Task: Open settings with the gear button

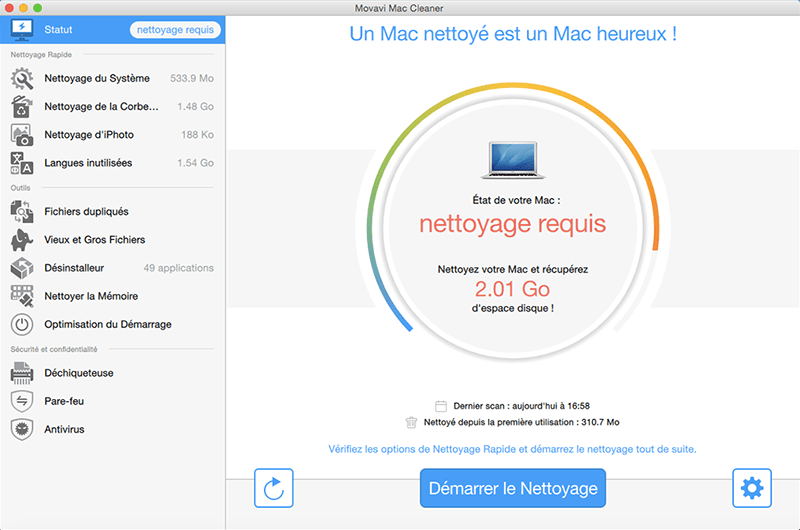Action: (x=752, y=488)
